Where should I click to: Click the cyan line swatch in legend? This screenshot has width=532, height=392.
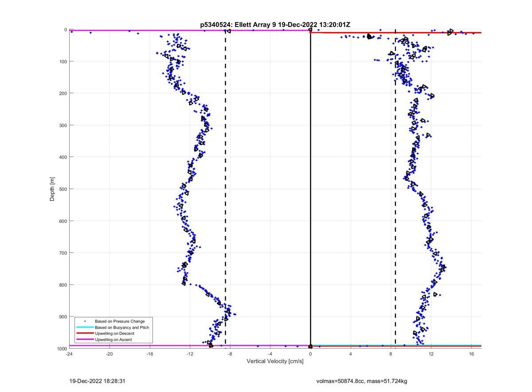[85, 327]
